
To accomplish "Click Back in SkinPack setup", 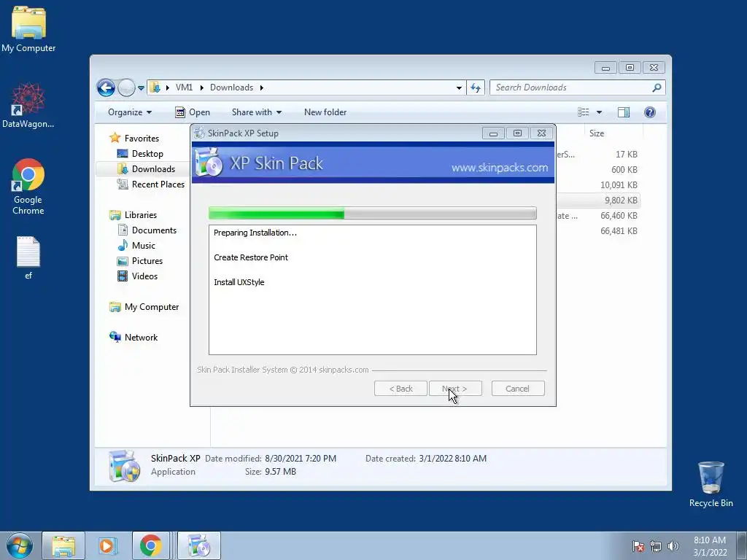I will 400,389.
